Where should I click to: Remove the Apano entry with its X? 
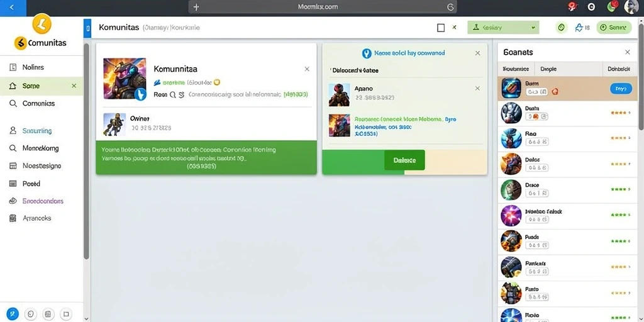[478, 88]
